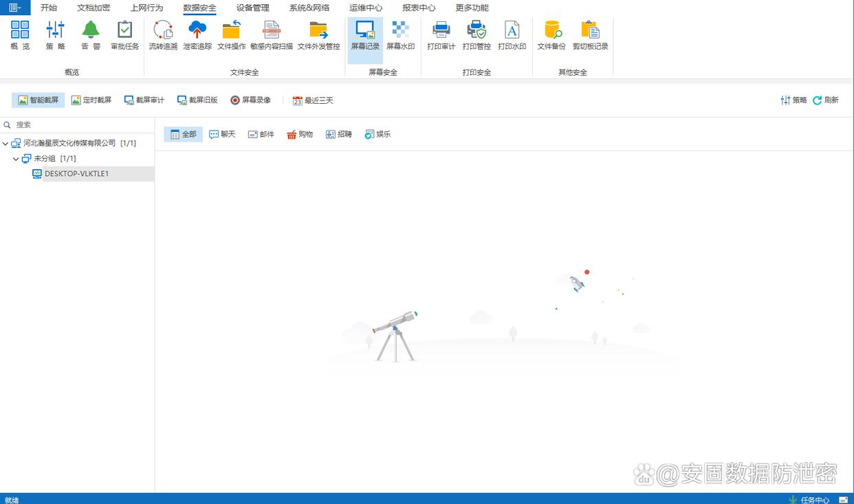
Task: Open the 文件操作 file operations icon
Action: 232,36
